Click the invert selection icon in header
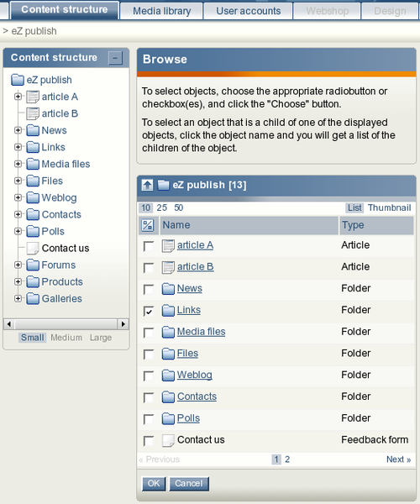Image resolution: width=420 pixels, height=504 pixels. (x=148, y=225)
